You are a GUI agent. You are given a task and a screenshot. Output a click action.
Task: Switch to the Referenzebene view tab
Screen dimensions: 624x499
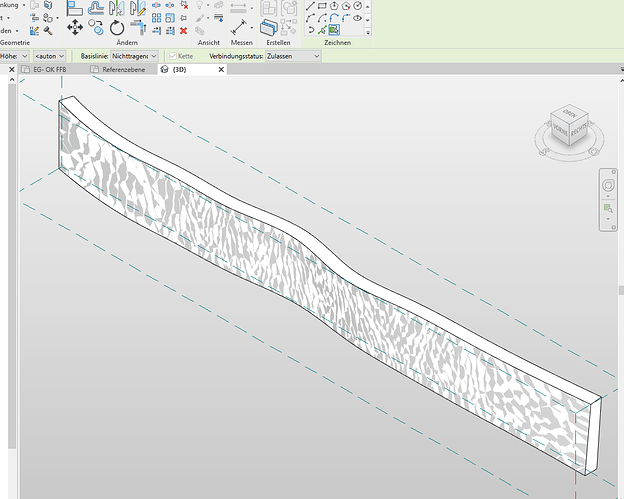[124, 71]
